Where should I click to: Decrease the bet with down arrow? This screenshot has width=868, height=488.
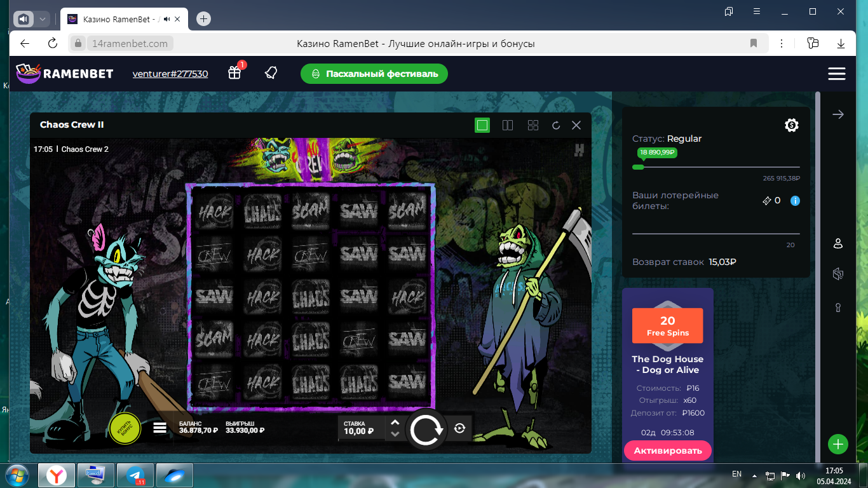pyautogui.click(x=395, y=434)
